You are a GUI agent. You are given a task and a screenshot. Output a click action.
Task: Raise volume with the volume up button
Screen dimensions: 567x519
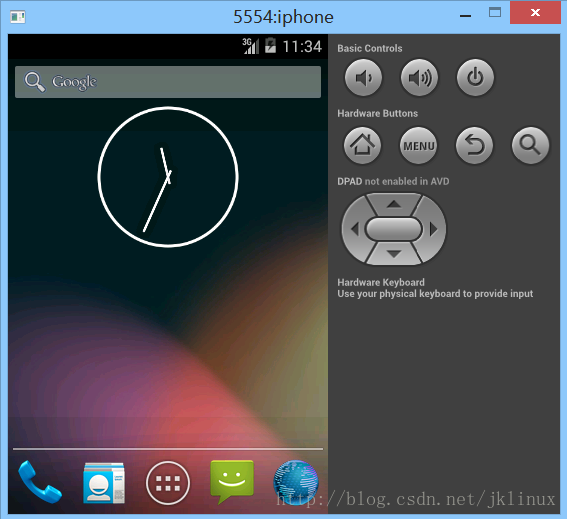tap(419, 77)
